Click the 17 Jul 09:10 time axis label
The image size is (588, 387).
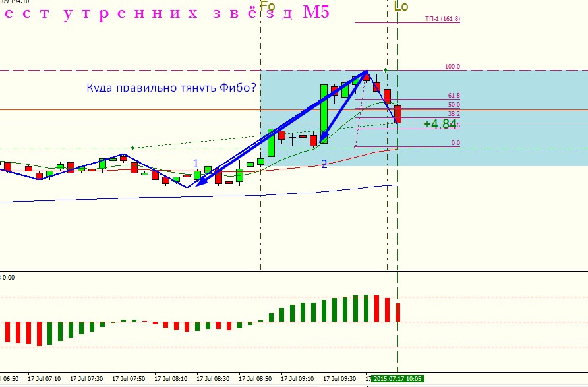coord(297,378)
